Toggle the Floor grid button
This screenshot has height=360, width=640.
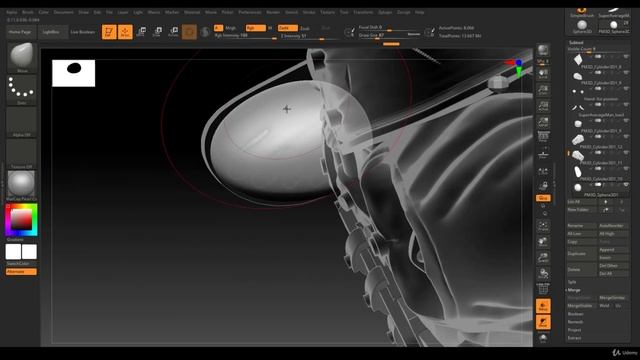[543, 154]
